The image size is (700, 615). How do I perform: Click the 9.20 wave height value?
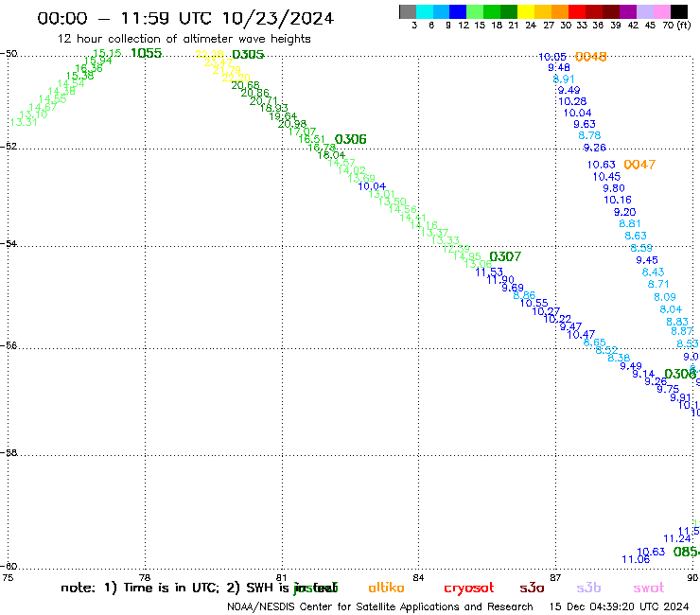624,212
